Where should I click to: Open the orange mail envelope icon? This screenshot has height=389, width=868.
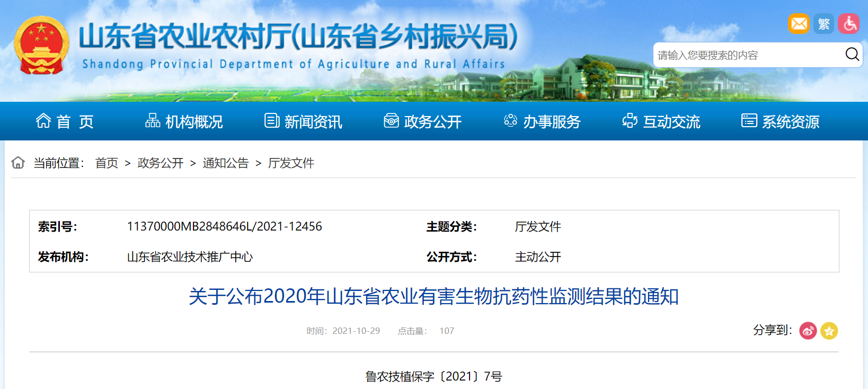click(x=799, y=24)
